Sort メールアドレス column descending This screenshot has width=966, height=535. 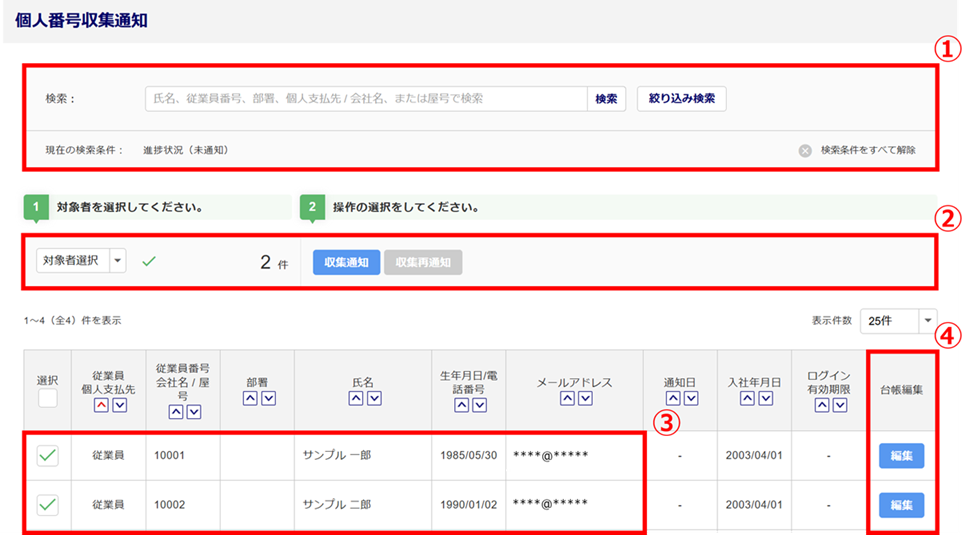(x=586, y=398)
